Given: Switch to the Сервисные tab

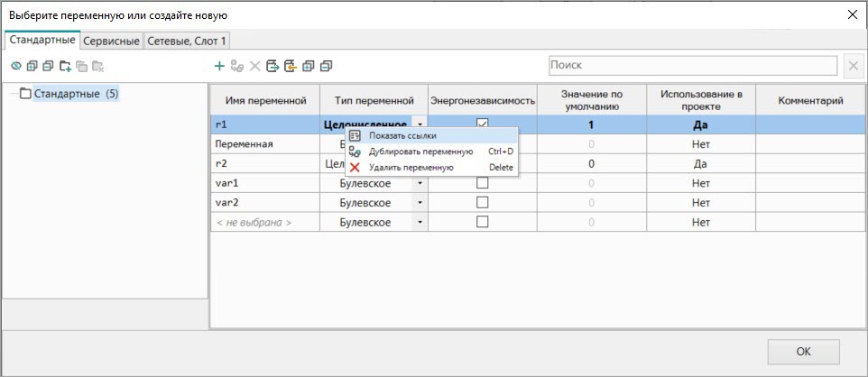Looking at the screenshot, I should [112, 41].
